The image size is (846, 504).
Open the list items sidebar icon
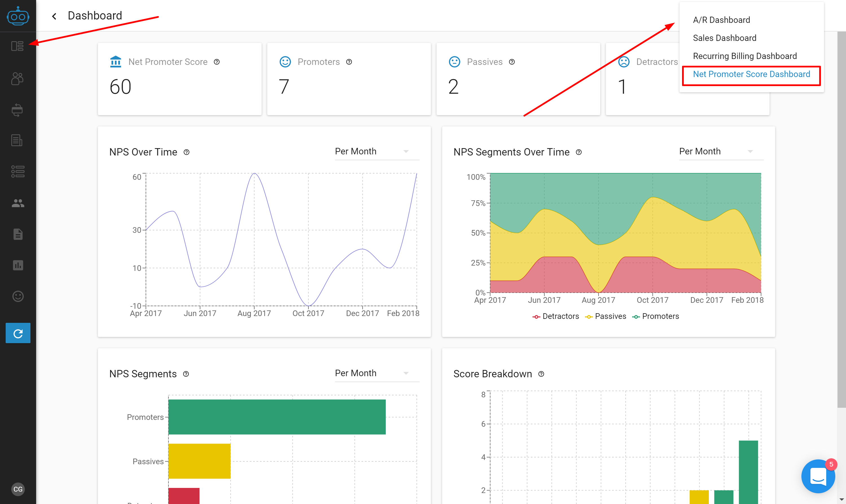pos(18,172)
